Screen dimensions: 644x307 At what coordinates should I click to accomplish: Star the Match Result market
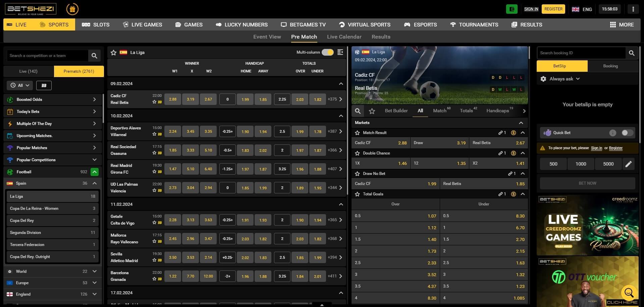tap(358, 133)
